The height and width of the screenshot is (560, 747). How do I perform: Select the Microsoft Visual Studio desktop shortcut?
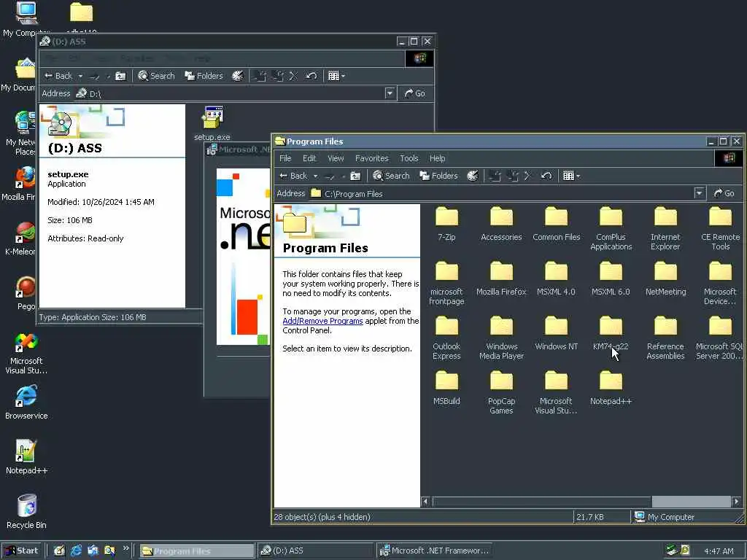click(26, 354)
